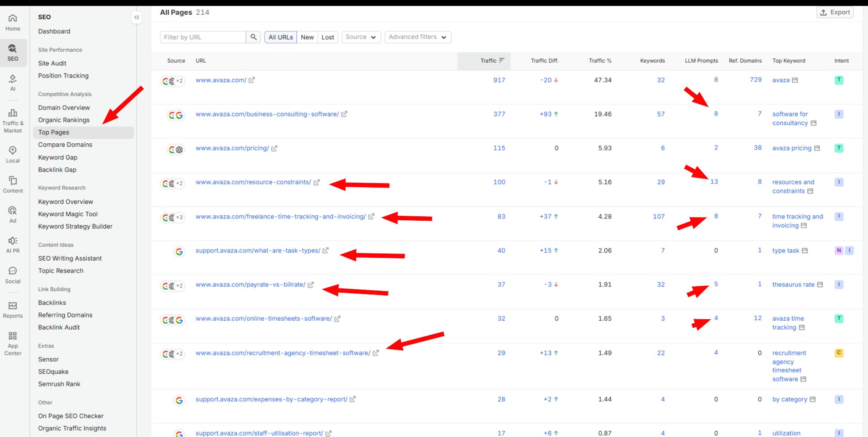868x437 pixels.
Task: View SERP icon next to avaza keyword
Action: point(795,80)
